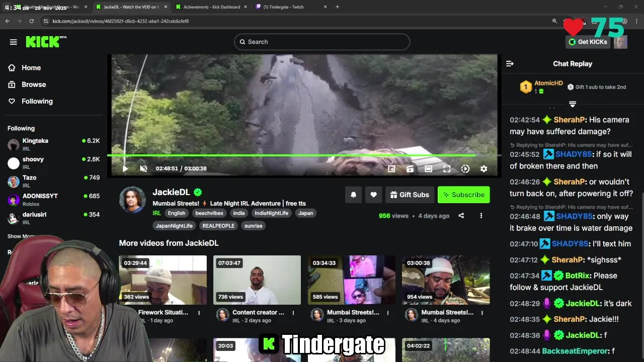Image resolution: width=644 pixels, height=362 pixels.
Task: Open user profile avatar menu
Action: (x=620, y=42)
